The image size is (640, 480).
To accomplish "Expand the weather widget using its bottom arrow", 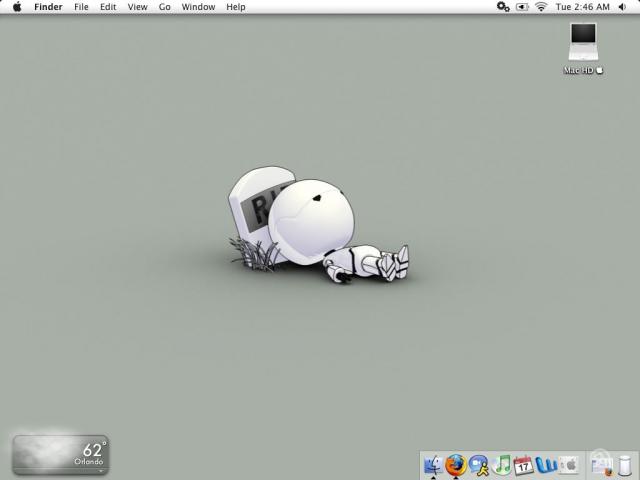I will pos(101,471).
